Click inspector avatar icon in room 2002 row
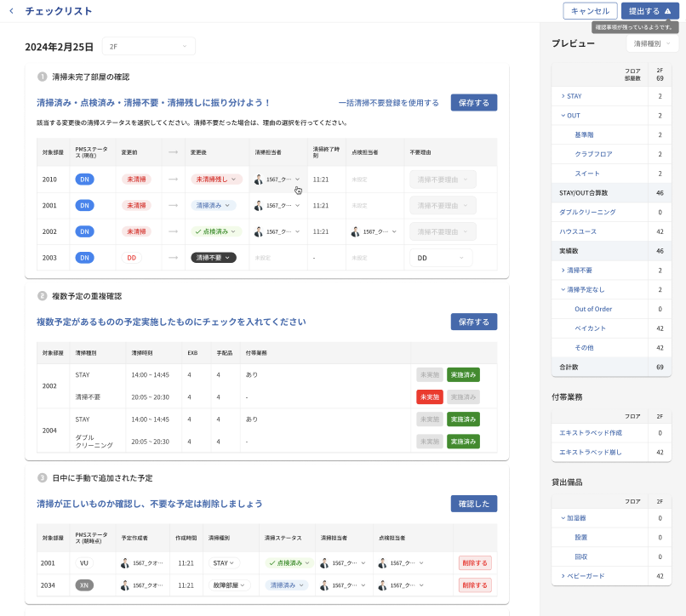 point(356,231)
